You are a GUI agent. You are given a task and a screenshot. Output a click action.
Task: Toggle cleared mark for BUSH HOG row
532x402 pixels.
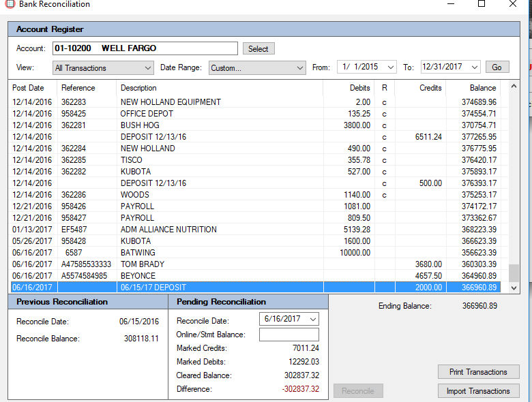point(385,125)
